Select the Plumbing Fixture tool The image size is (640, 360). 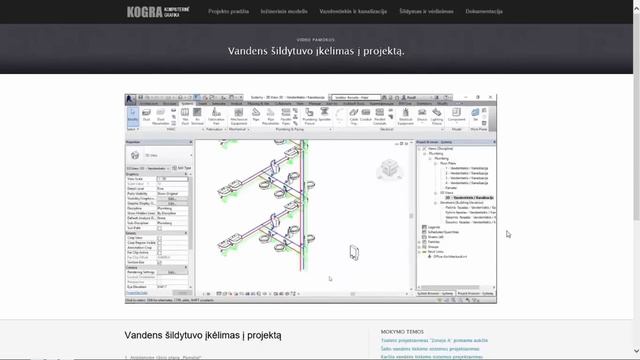309,116
